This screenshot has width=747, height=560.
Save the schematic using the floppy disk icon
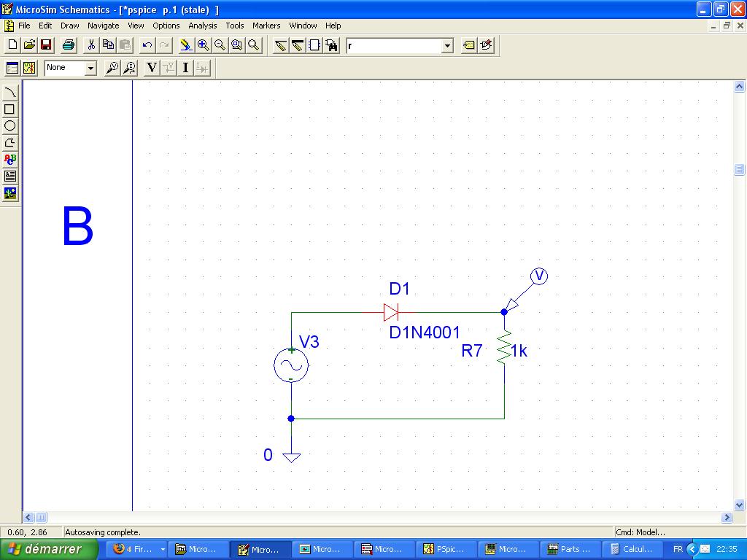coord(46,45)
